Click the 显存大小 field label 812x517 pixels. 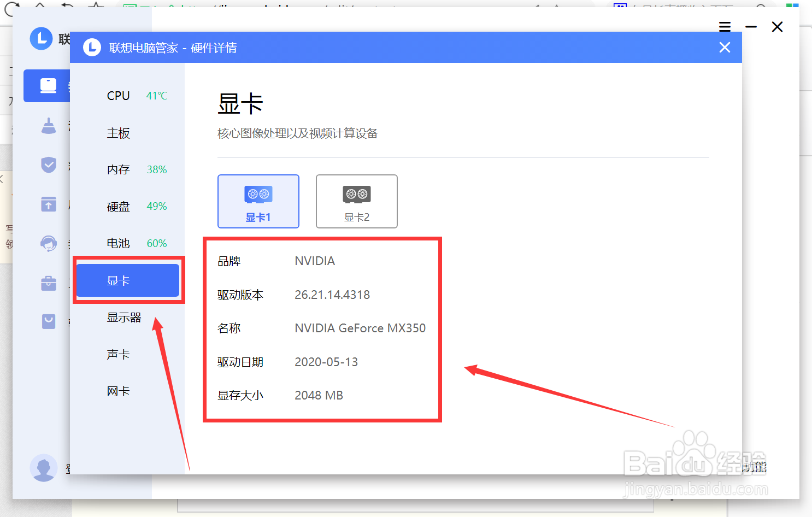coord(240,395)
